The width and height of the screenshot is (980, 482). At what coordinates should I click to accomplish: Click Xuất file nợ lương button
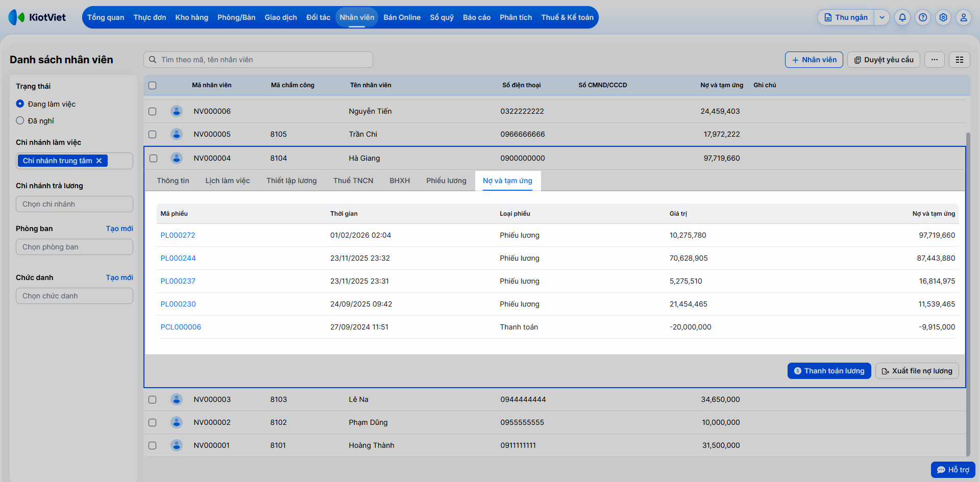[917, 371]
